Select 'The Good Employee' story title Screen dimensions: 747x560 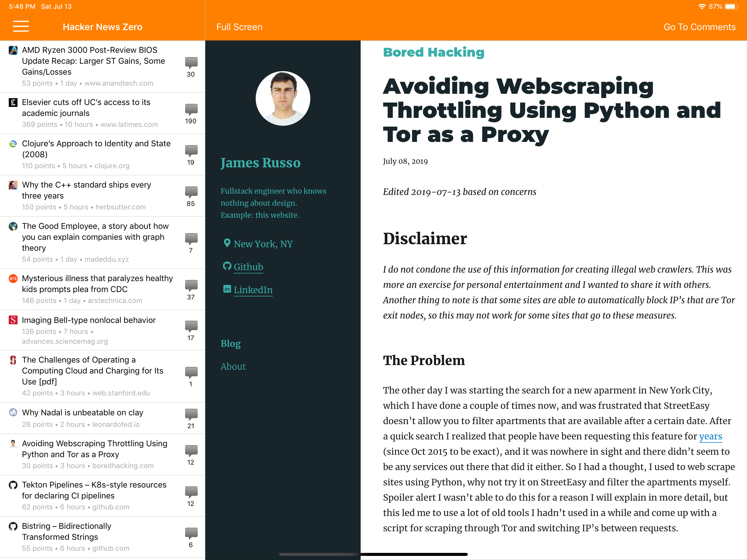click(95, 237)
